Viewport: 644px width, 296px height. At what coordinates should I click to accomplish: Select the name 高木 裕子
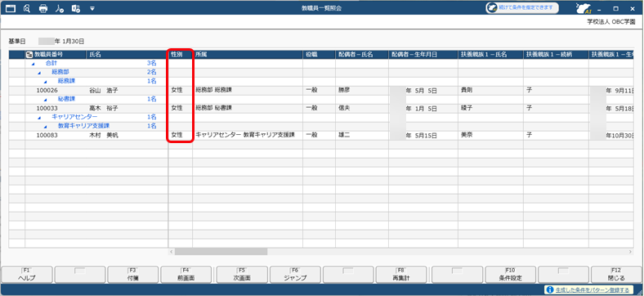pos(104,109)
